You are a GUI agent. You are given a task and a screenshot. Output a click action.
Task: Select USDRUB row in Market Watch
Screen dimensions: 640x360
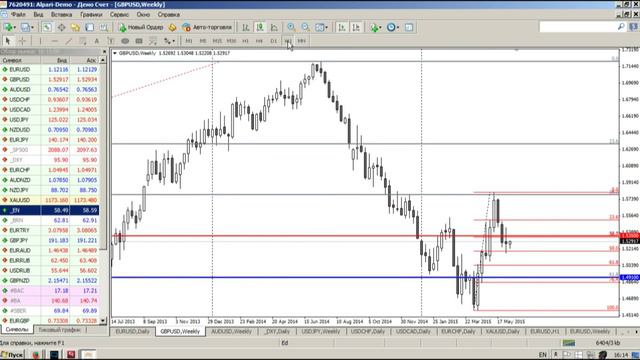click(49, 270)
